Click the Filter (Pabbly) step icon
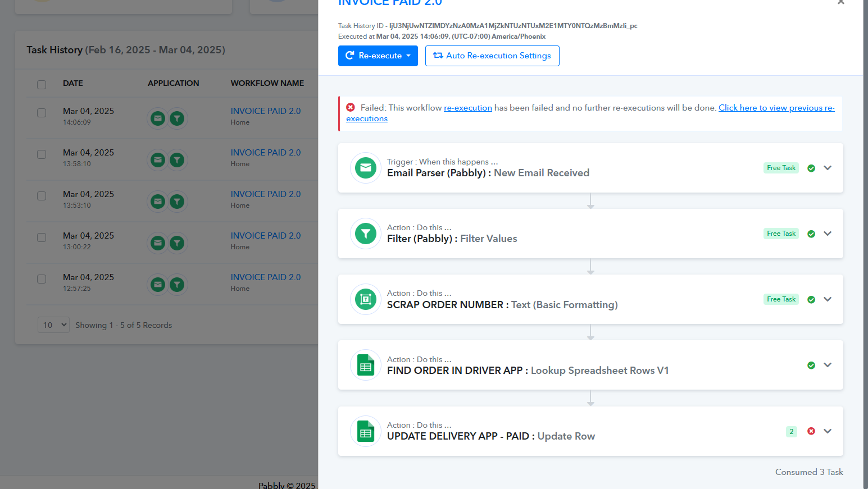This screenshot has height=489, width=868. point(366,234)
